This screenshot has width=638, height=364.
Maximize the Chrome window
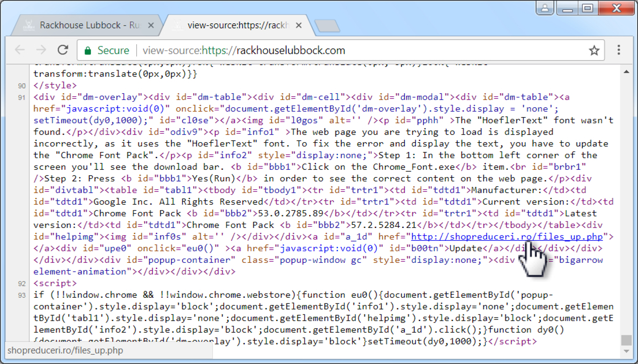pos(587,8)
